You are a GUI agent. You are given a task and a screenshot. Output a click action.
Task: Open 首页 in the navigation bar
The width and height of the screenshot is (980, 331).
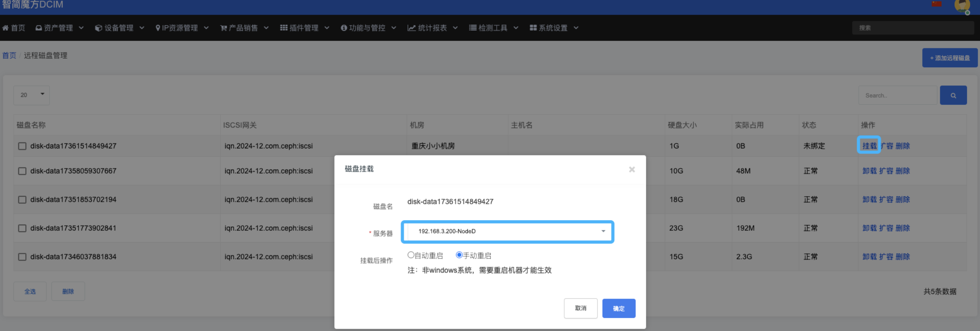[x=14, y=28]
